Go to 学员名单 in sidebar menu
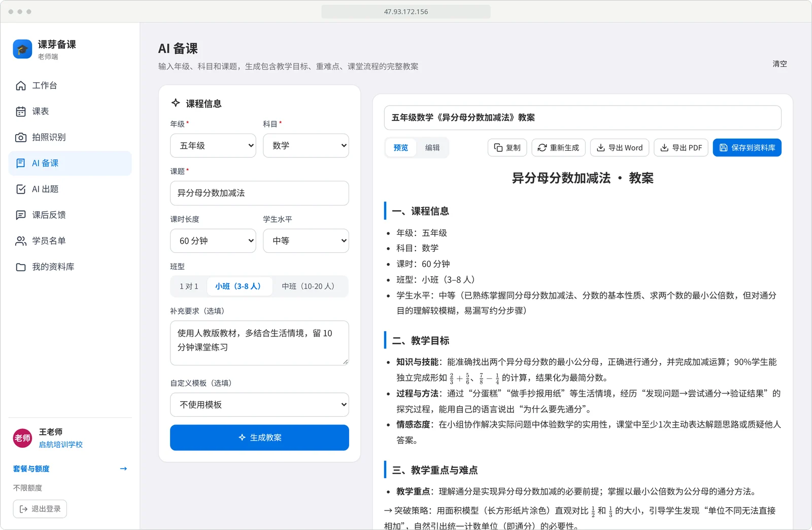 coord(70,241)
